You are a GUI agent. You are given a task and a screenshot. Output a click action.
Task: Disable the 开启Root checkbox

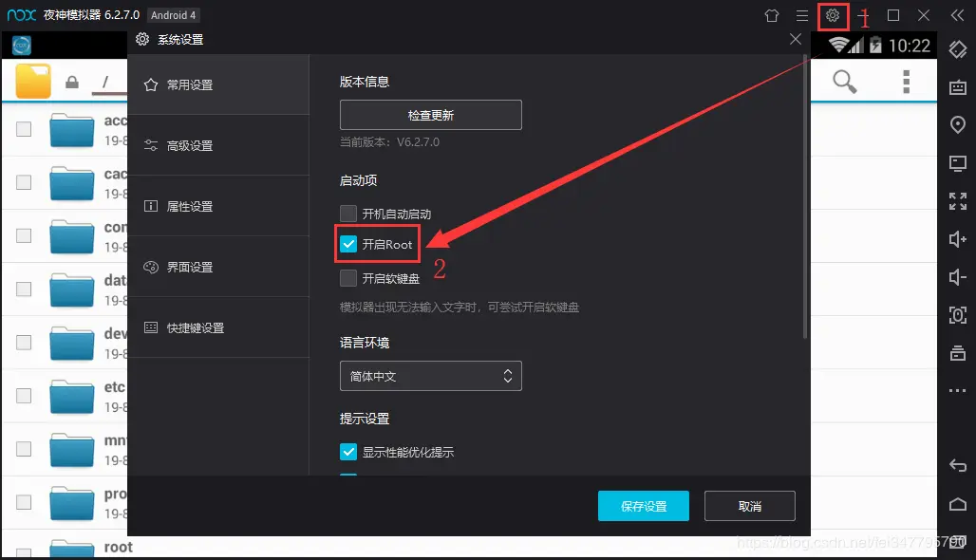[348, 244]
